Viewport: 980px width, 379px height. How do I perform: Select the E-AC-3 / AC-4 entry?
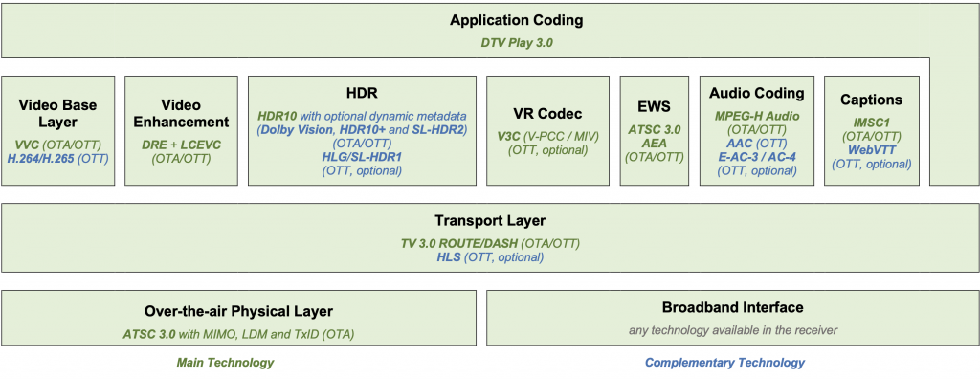757,156
